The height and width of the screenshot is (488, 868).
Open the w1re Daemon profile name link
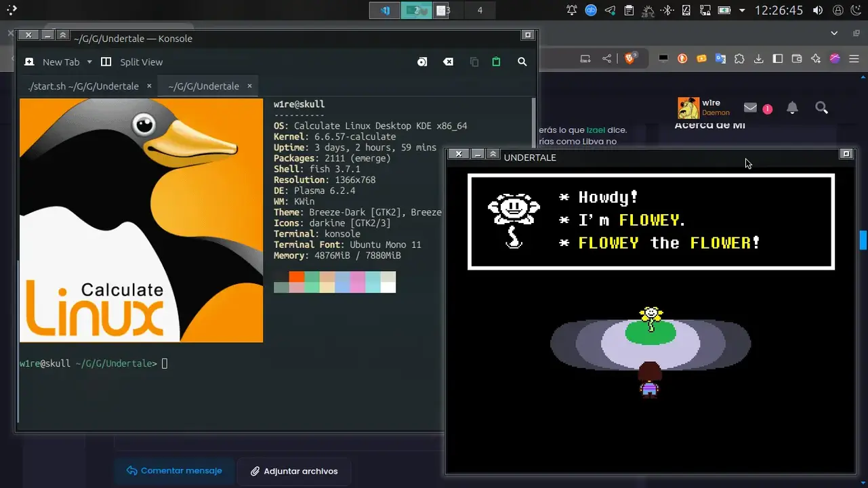[x=716, y=108]
